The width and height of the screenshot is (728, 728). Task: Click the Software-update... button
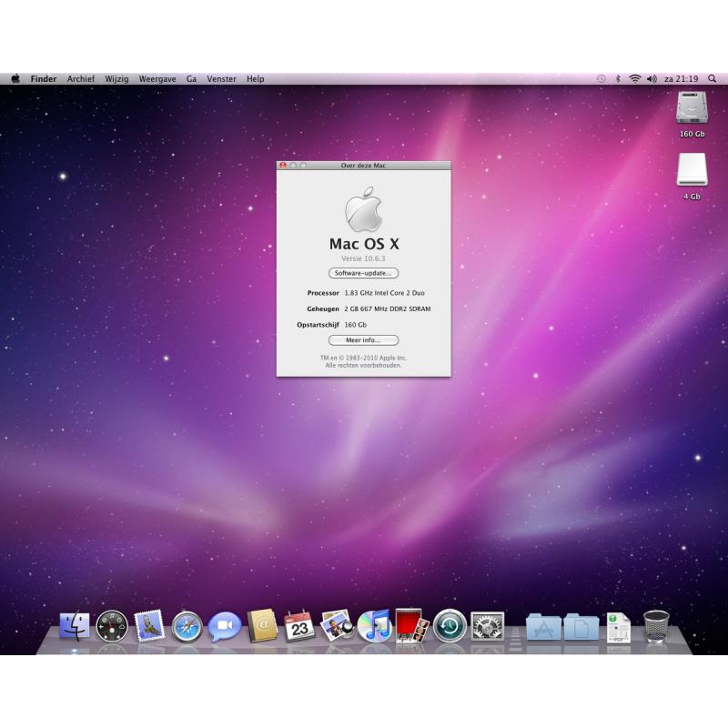point(363,273)
